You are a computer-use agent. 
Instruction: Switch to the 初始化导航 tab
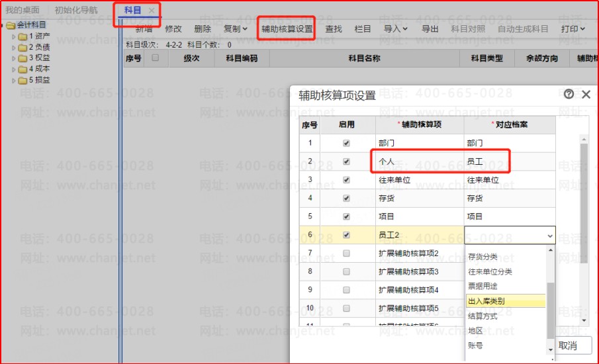pyautogui.click(x=75, y=11)
